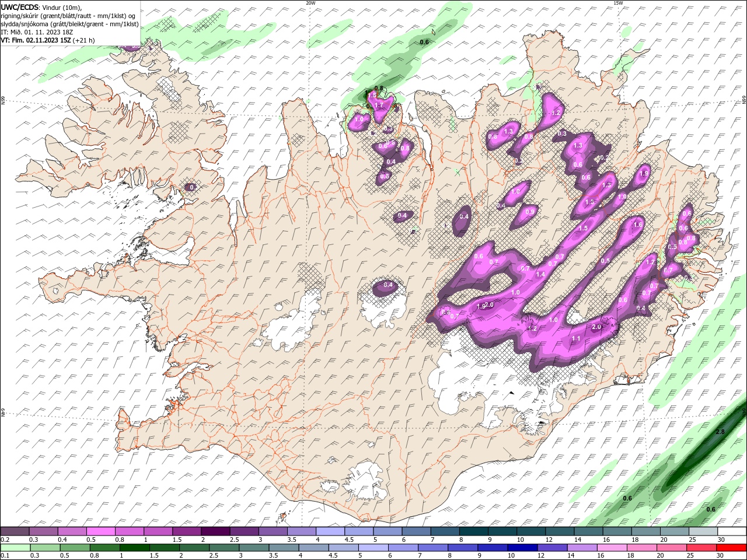Click the 15W longitude label at top
The width and height of the screenshot is (747, 560).
[617, 3]
